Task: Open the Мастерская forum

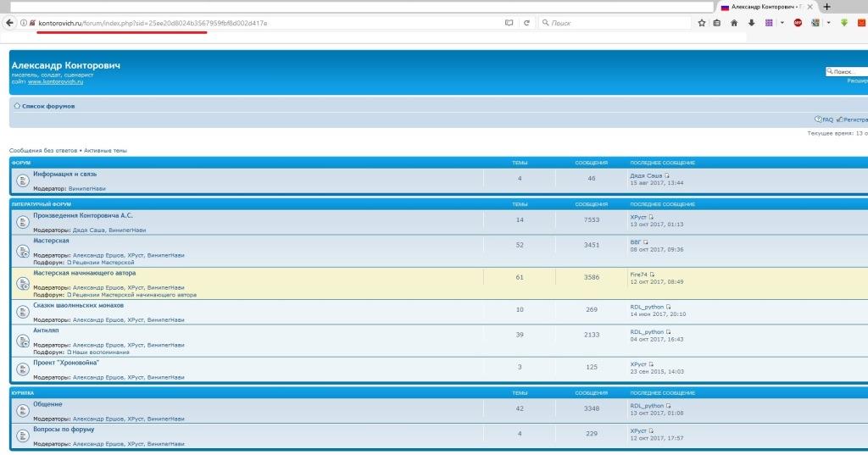Action: [51, 241]
